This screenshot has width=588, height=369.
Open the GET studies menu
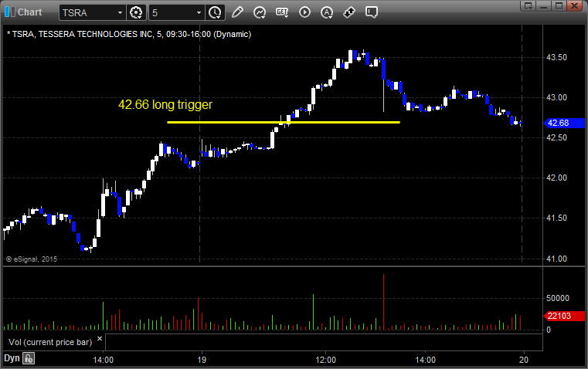[x=282, y=12]
